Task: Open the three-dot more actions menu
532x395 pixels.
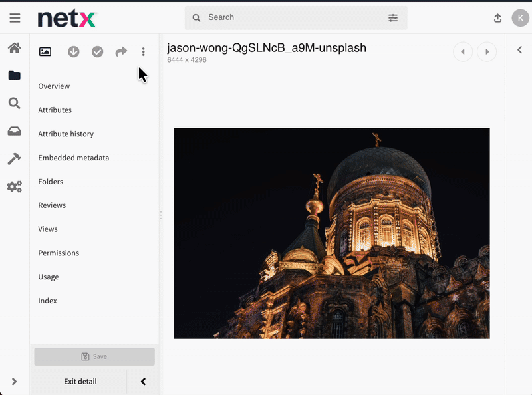Action: pyautogui.click(x=143, y=52)
